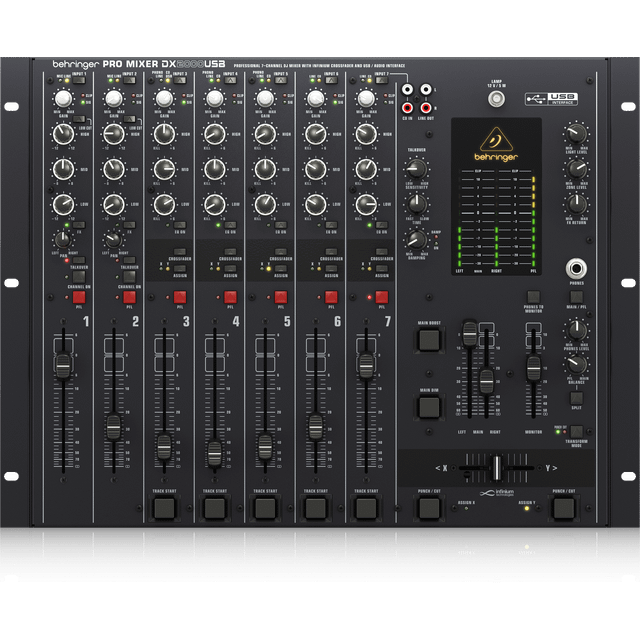Click the channel 2 PAN knob
640x640 pixels.
click(x=113, y=240)
